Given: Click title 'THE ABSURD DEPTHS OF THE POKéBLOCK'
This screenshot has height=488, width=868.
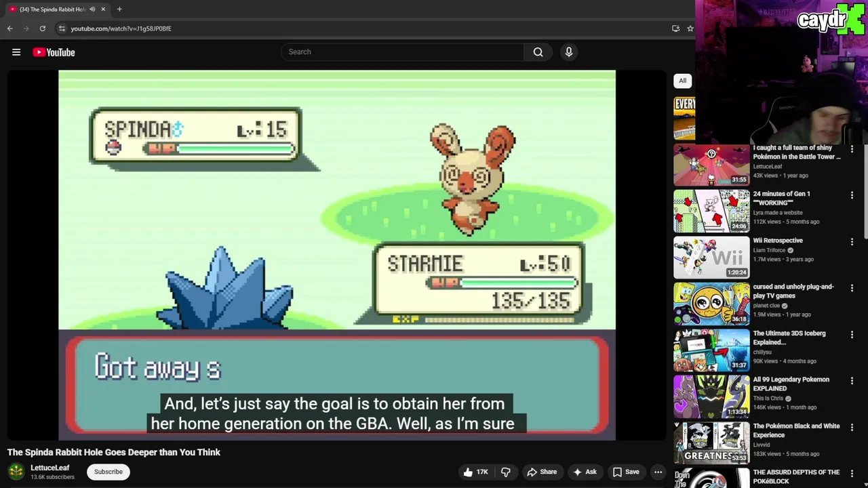Looking at the screenshot, I should click(x=796, y=476).
